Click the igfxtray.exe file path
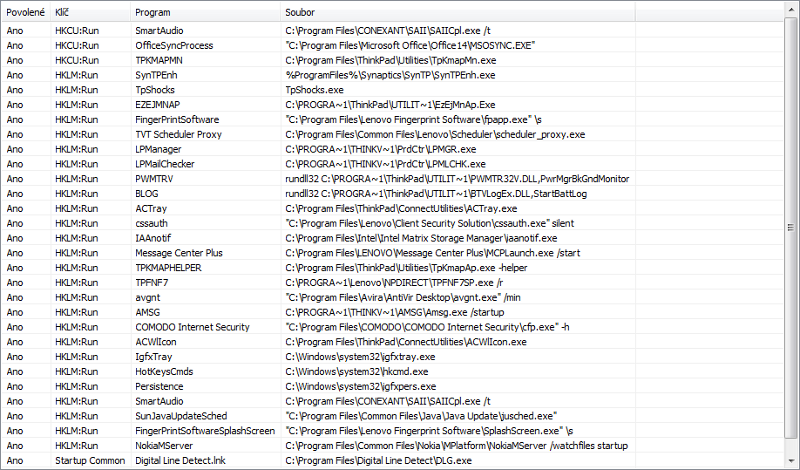Image resolution: width=800 pixels, height=470 pixels. point(360,356)
